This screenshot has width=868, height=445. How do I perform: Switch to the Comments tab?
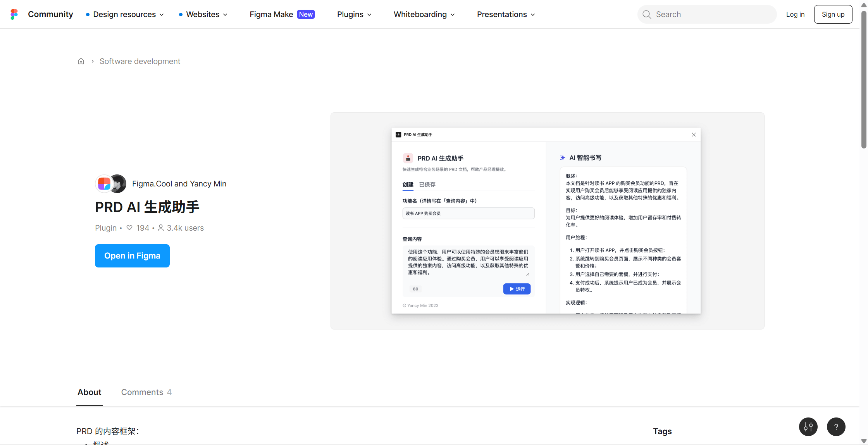146,392
